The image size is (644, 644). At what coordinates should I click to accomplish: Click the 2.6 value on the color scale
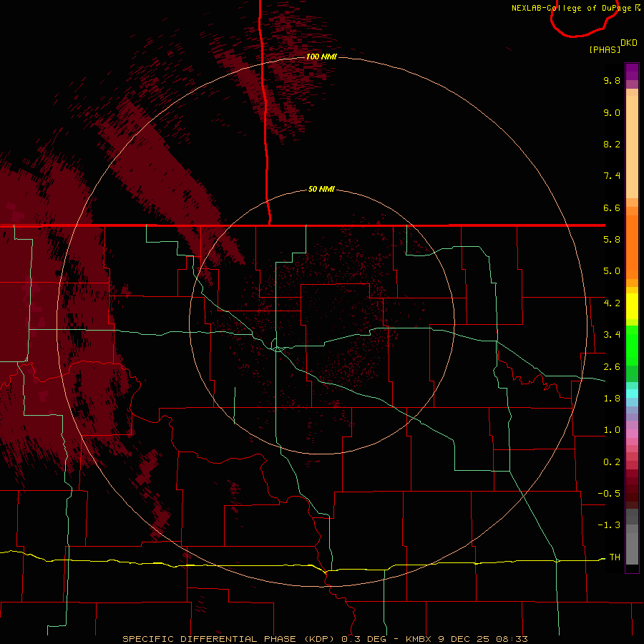click(612, 367)
